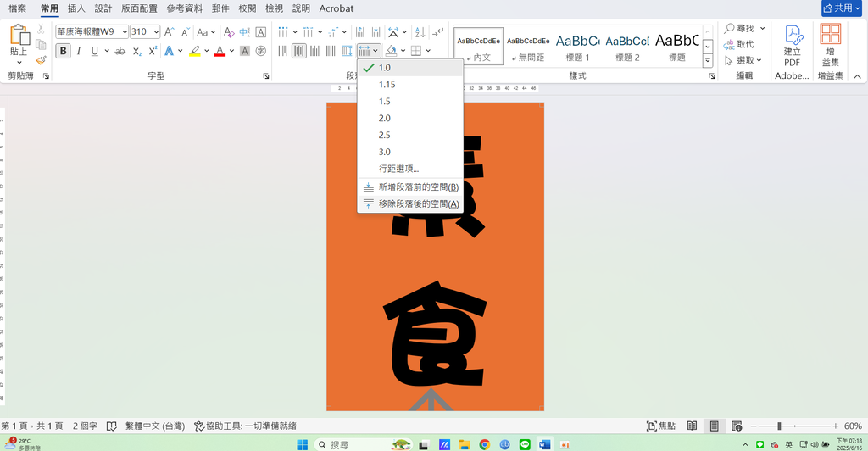The width and height of the screenshot is (868, 451).
Task: Click the Cut scissors icon
Action: pyautogui.click(x=41, y=30)
